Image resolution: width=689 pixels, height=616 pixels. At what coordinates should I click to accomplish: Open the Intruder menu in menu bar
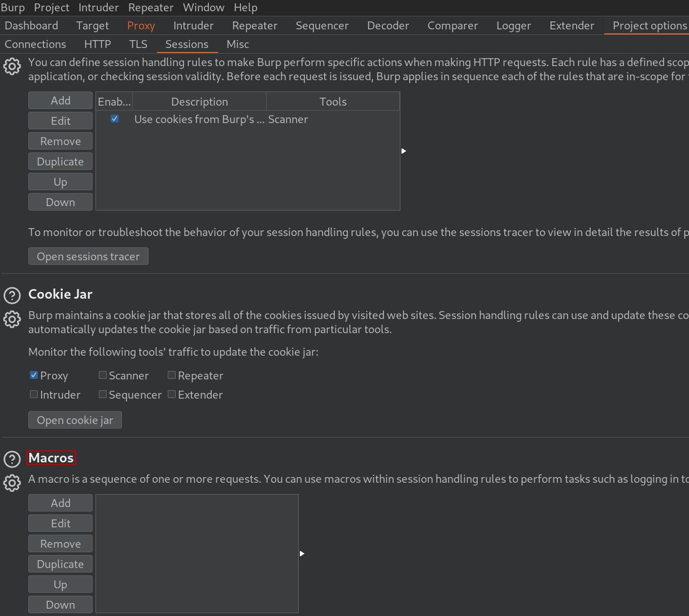(99, 7)
